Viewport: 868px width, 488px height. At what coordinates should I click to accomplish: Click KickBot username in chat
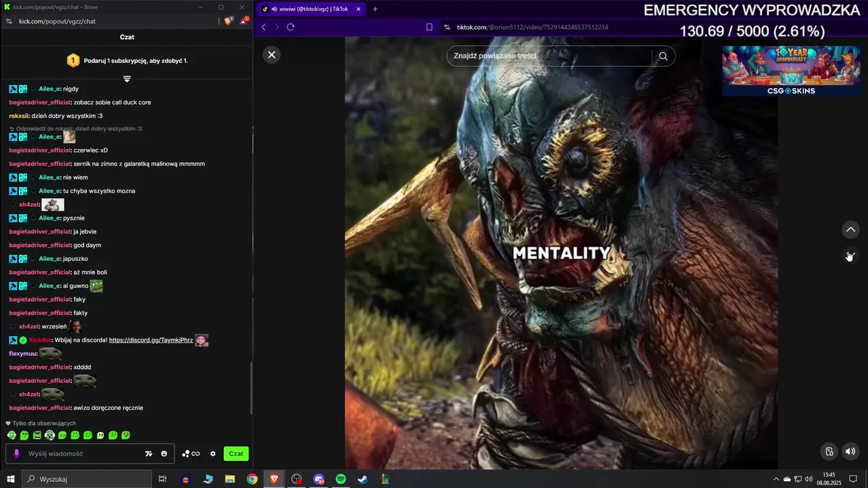40,340
